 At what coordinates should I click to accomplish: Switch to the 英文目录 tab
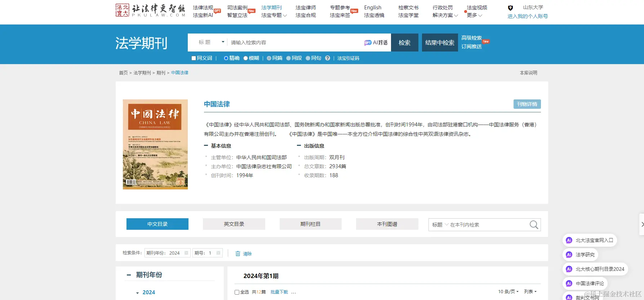point(234,224)
